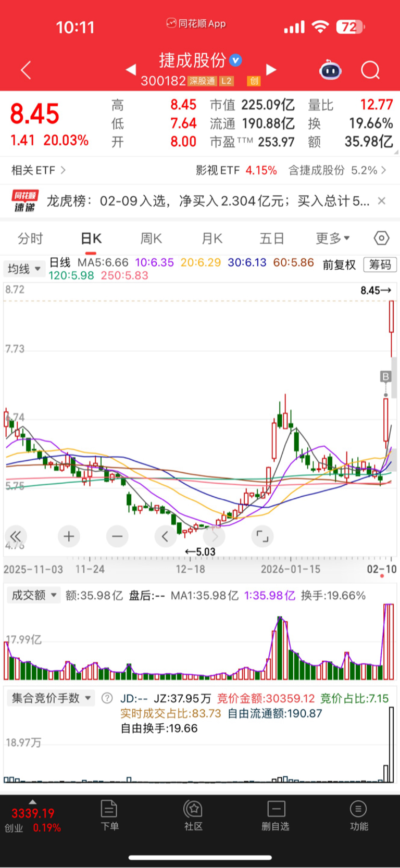This screenshot has height=868, width=400.
Task: Tap iOS battery indicator 72
Action: (351, 27)
